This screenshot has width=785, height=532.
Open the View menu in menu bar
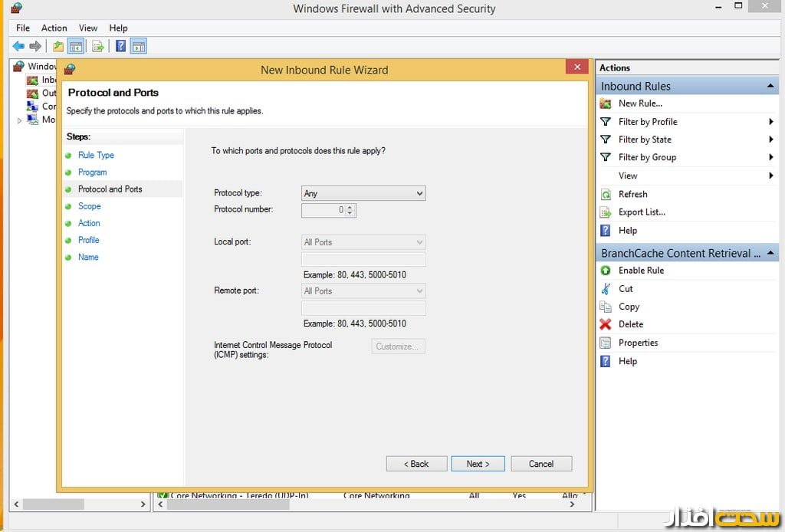88,28
